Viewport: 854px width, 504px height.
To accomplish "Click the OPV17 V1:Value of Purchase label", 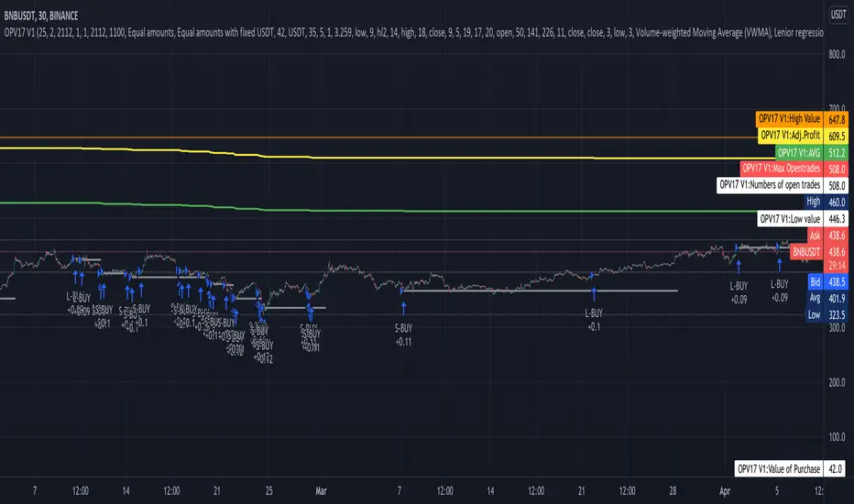I will click(791, 469).
